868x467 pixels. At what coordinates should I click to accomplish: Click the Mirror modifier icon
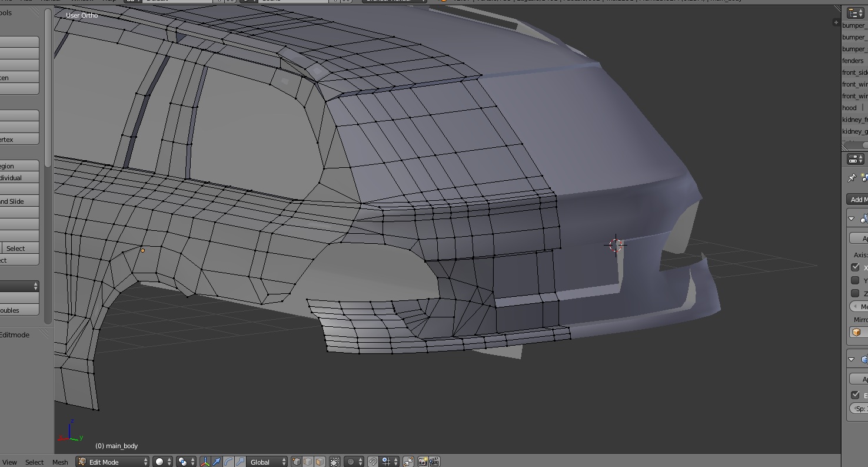(864, 218)
